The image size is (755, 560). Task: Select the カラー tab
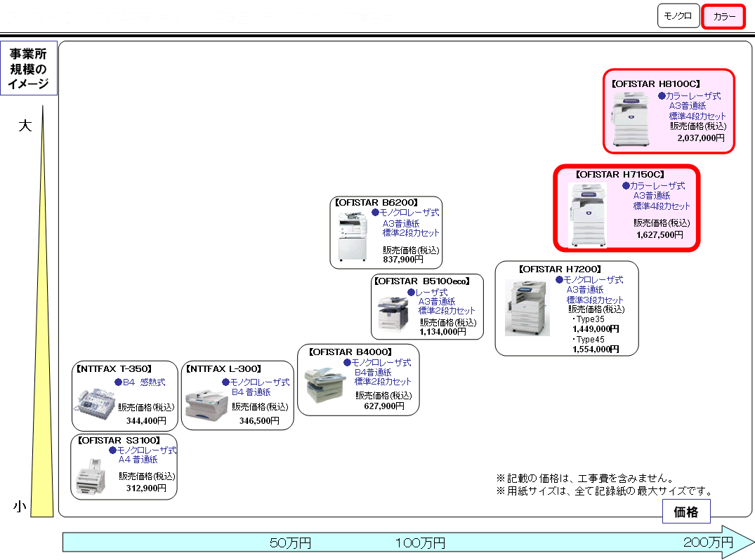[x=723, y=17]
